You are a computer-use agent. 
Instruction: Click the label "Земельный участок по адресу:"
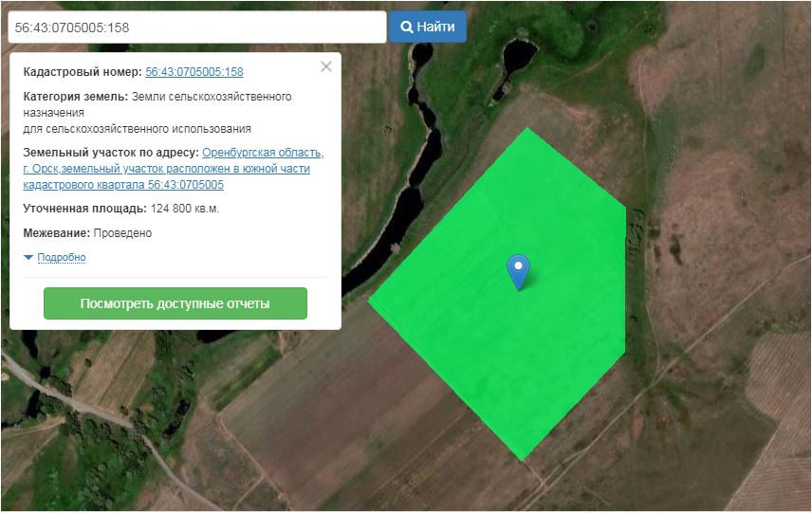(111, 153)
